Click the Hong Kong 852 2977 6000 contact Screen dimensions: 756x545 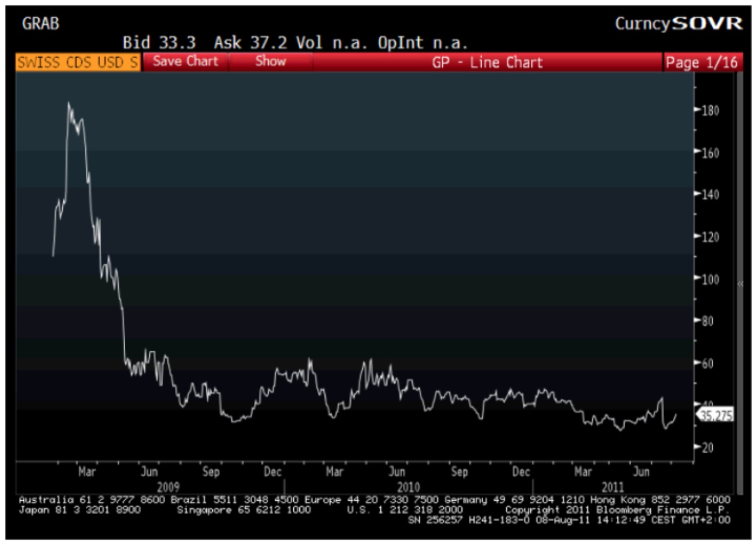point(660,500)
